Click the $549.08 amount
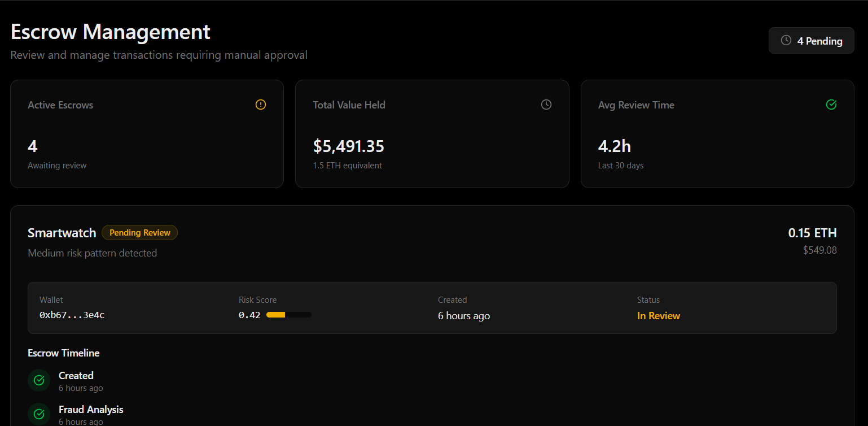Screen dimensions: 868x426 (820, 250)
